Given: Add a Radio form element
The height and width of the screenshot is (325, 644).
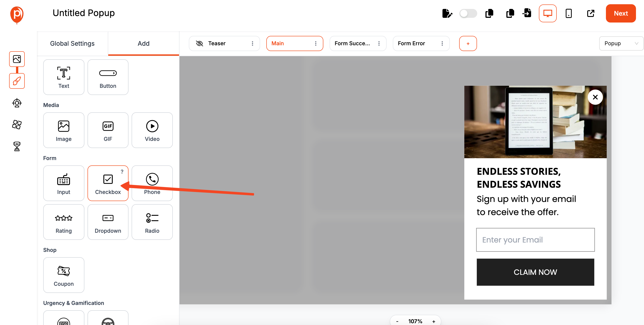Looking at the screenshot, I should 152,222.
